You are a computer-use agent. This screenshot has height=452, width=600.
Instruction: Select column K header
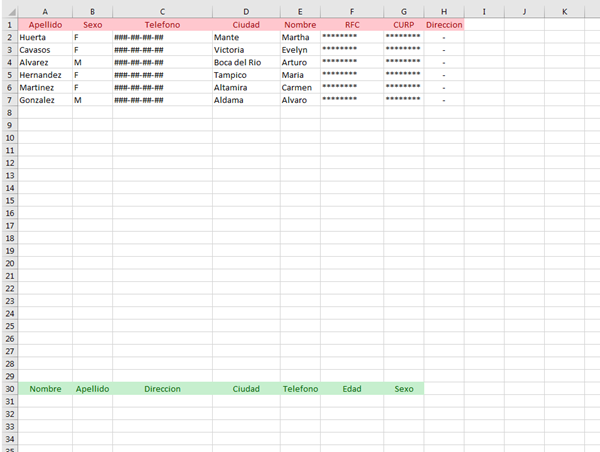pyautogui.click(x=564, y=12)
